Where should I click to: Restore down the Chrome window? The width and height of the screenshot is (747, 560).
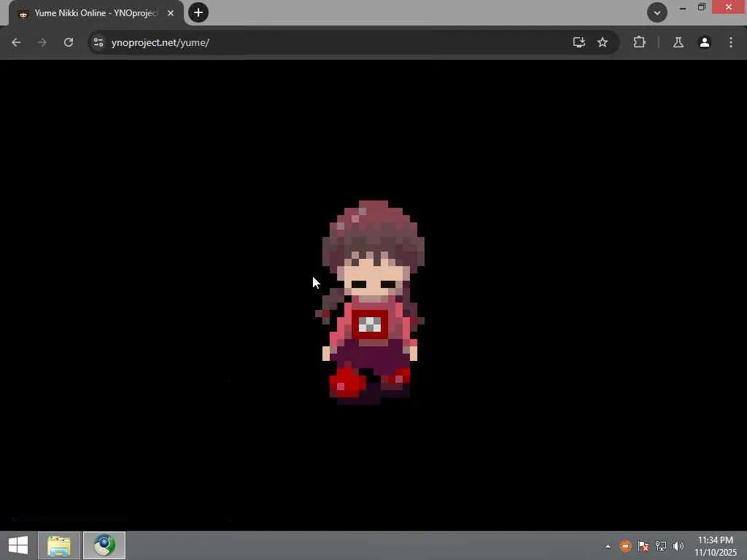[x=702, y=7]
